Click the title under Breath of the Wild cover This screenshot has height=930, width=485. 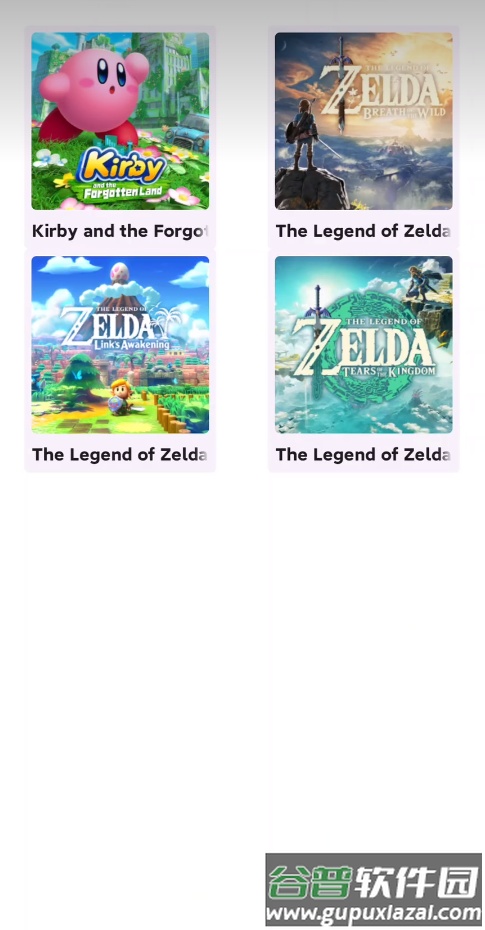coord(363,231)
